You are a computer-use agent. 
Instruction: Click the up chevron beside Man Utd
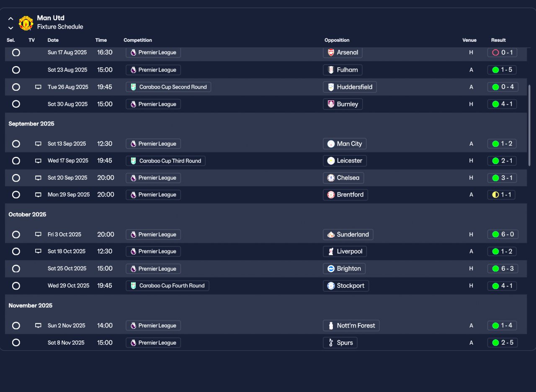coord(11,19)
